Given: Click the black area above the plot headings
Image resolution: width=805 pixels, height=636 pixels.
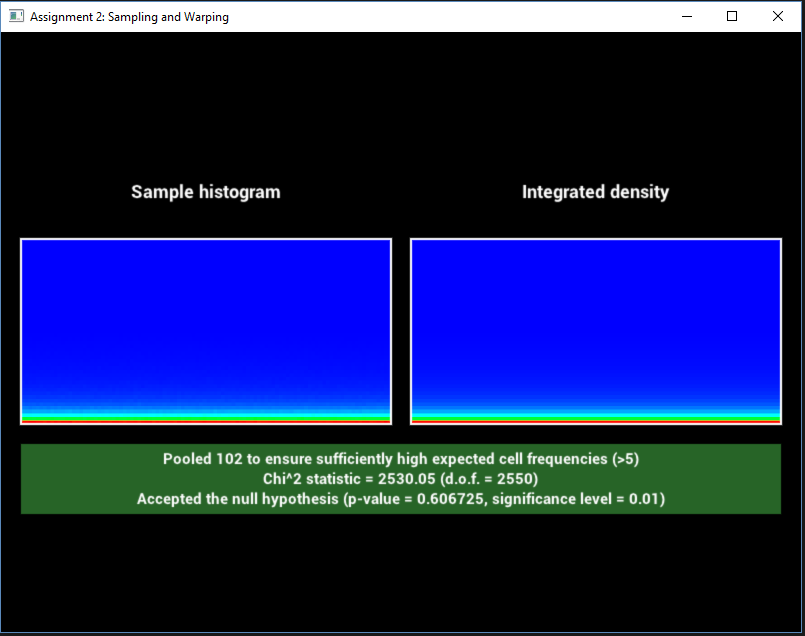Looking at the screenshot, I should 400,100.
